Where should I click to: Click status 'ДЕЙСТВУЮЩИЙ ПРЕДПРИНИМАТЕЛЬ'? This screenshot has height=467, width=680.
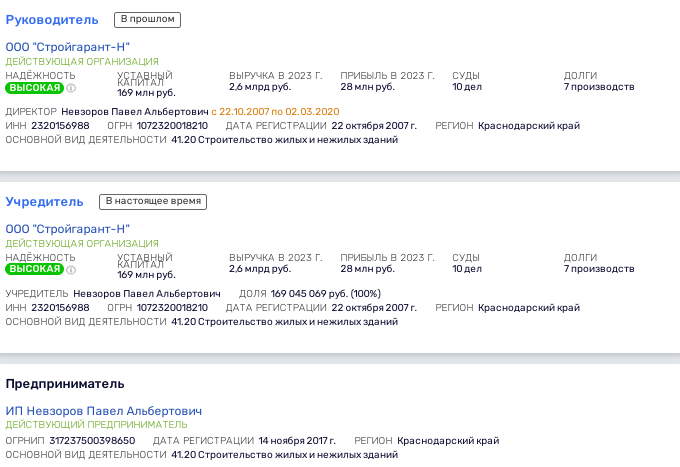(x=96, y=425)
